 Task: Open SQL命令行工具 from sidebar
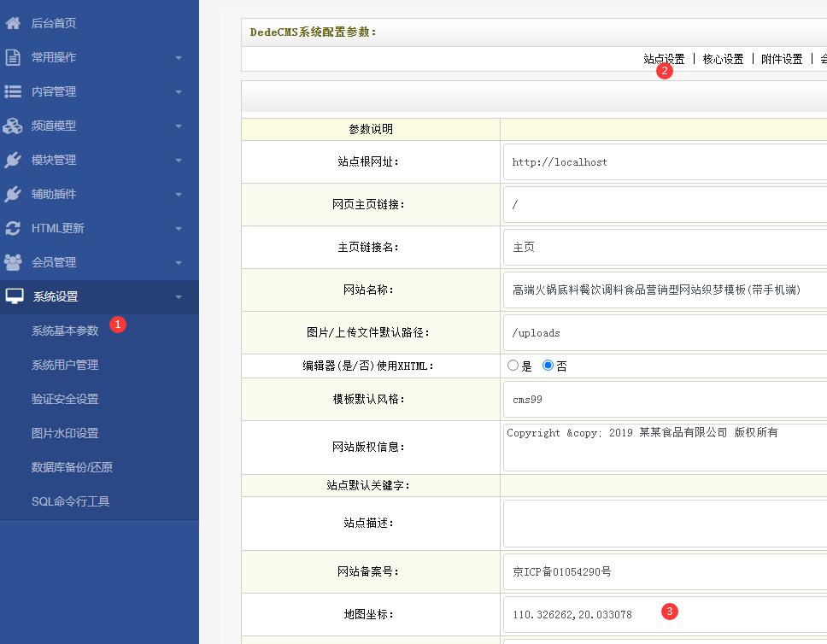click(x=70, y=501)
